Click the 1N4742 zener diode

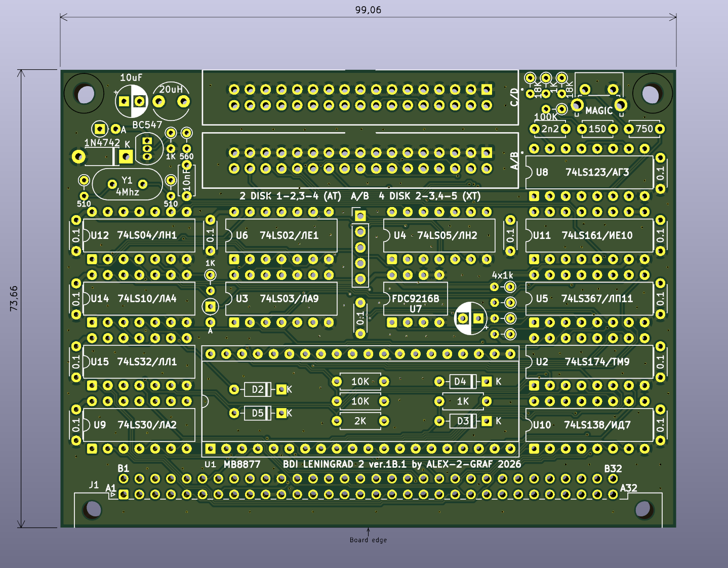pyautogui.click(x=102, y=156)
